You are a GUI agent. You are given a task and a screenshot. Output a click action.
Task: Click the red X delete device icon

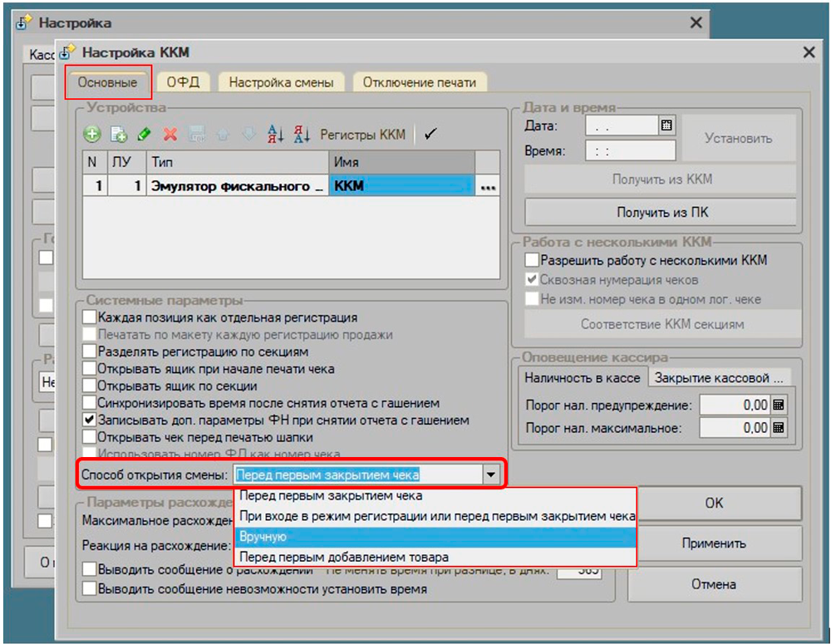[x=170, y=134]
